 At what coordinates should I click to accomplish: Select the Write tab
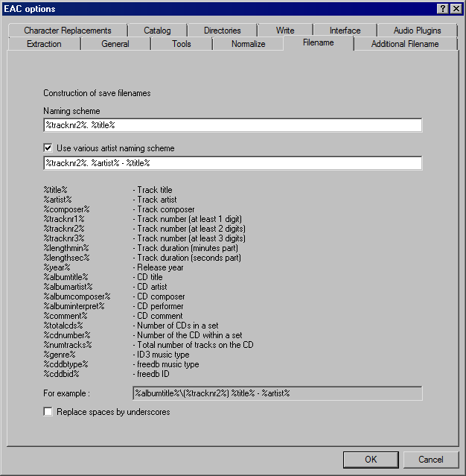tap(285, 31)
